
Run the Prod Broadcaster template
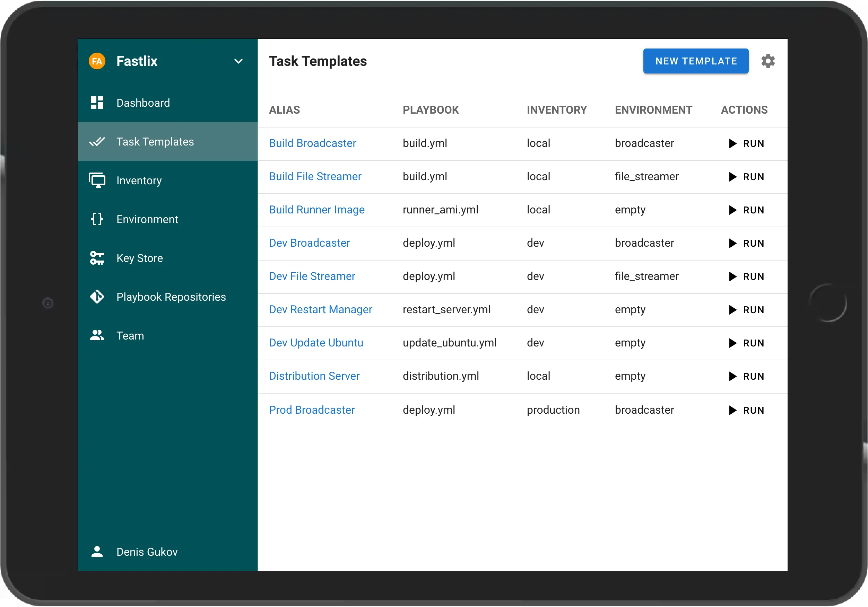[746, 410]
